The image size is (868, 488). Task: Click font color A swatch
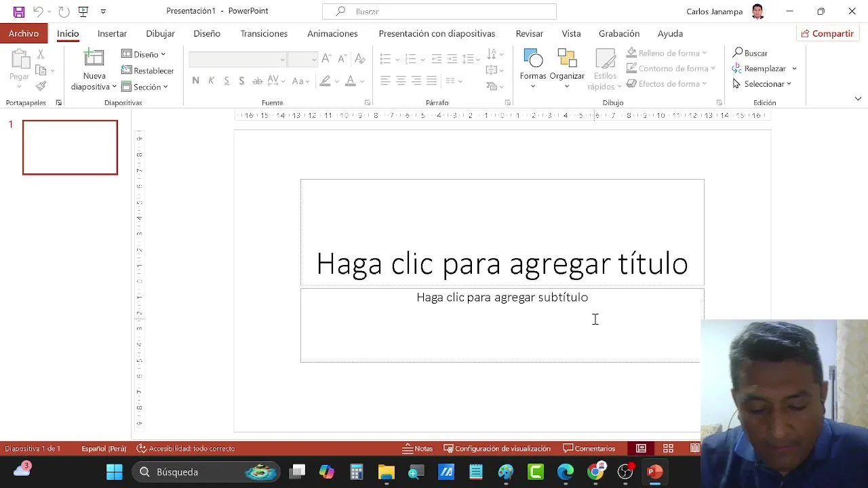coord(350,81)
